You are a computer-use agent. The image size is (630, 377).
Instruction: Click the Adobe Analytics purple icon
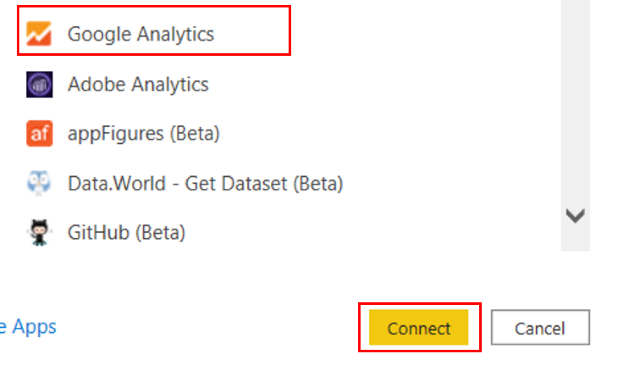39,84
